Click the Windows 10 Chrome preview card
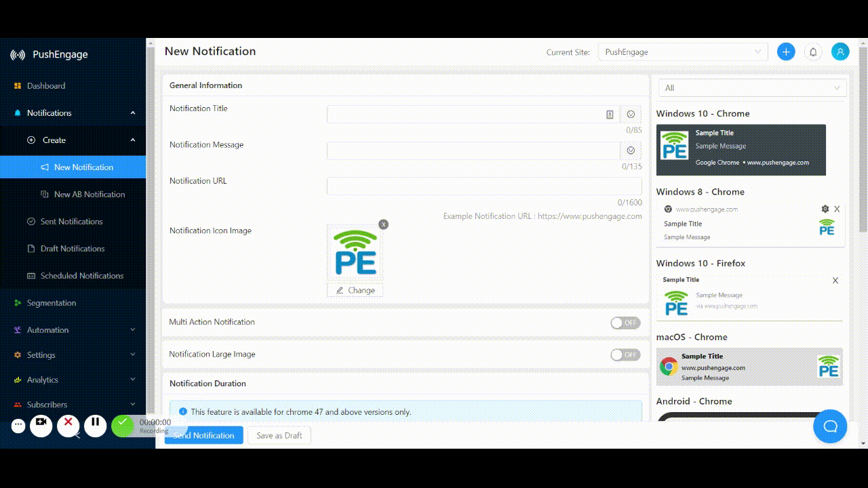868x488 pixels. (741, 150)
